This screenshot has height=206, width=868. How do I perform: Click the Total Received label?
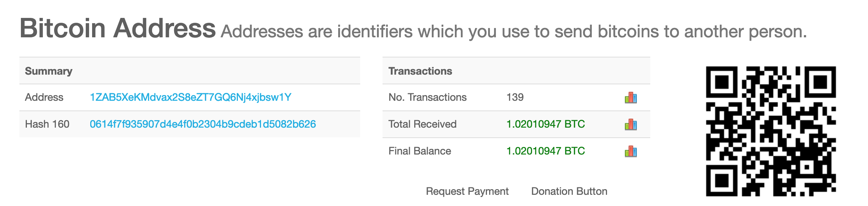pos(422,124)
